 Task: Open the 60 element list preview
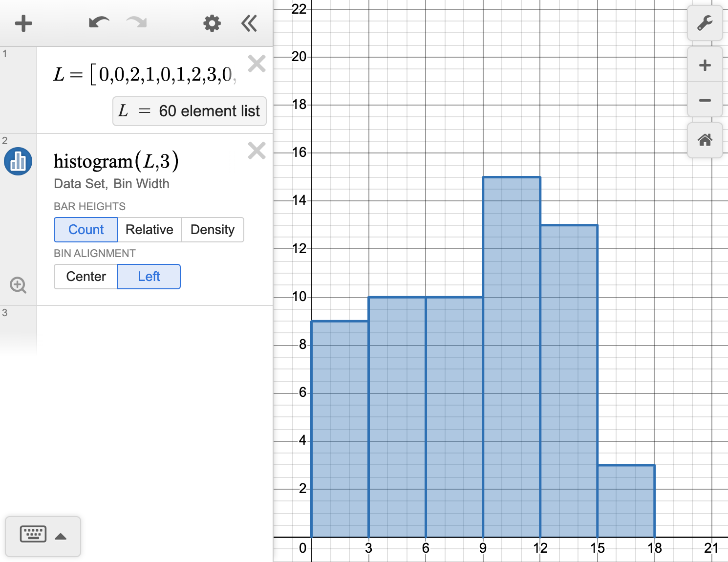pyautogui.click(x=189, y=111)
